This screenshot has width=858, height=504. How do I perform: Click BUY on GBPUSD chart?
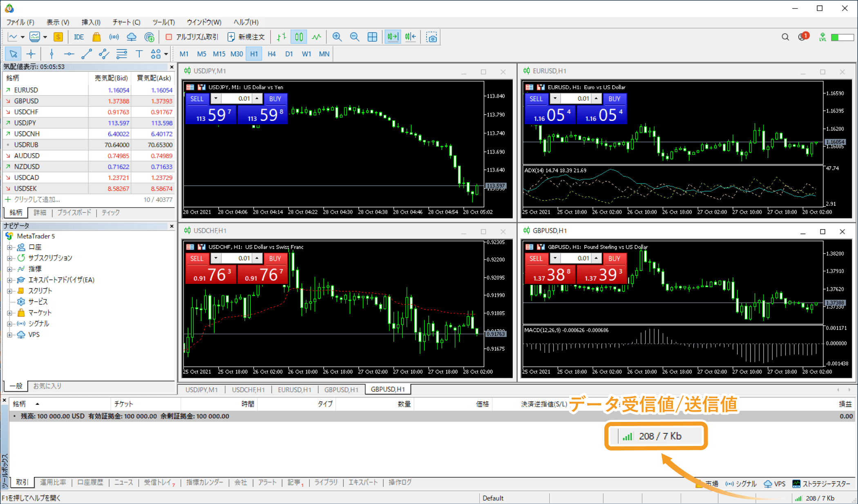pos(614,258)
